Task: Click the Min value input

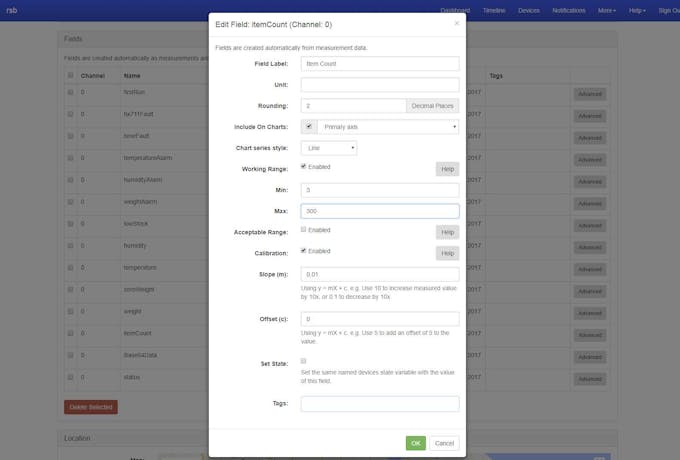Action: pyautogui.click(x=380, y=190)
